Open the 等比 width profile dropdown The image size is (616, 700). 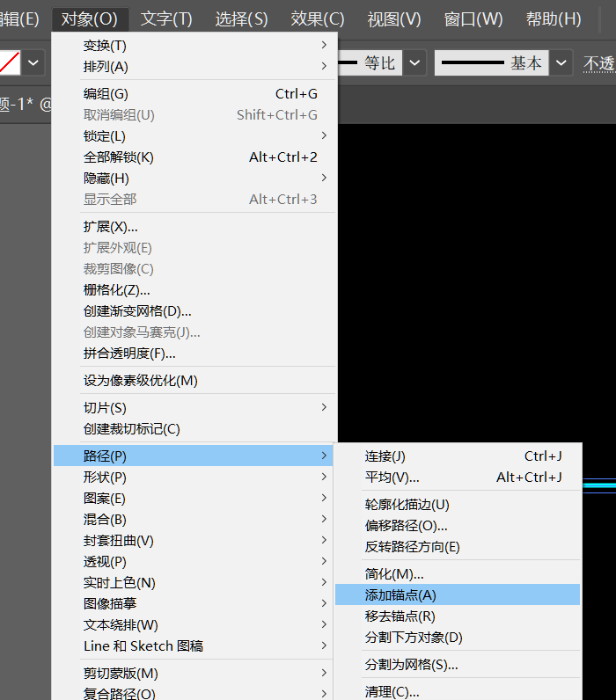[414, 62]
